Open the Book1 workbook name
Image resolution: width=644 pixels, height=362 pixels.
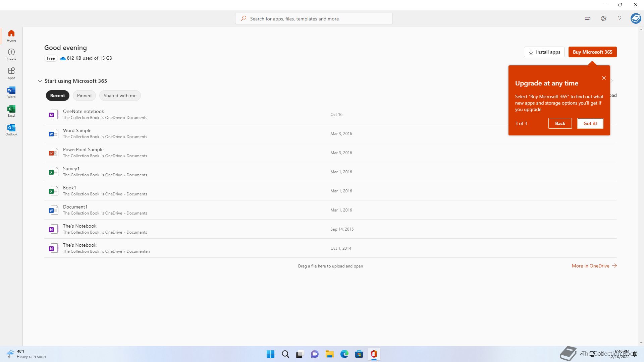[x=69, y=188]
